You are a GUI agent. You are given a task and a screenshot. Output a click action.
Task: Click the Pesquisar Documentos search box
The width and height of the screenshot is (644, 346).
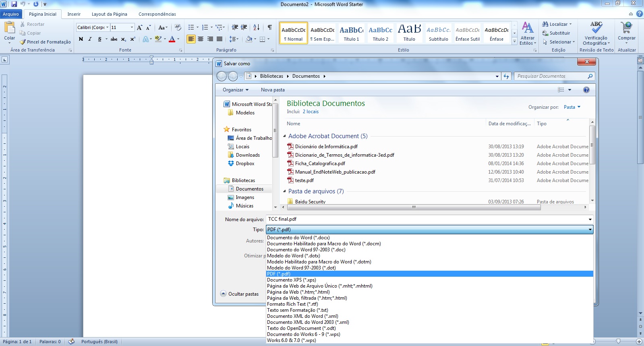554,76
